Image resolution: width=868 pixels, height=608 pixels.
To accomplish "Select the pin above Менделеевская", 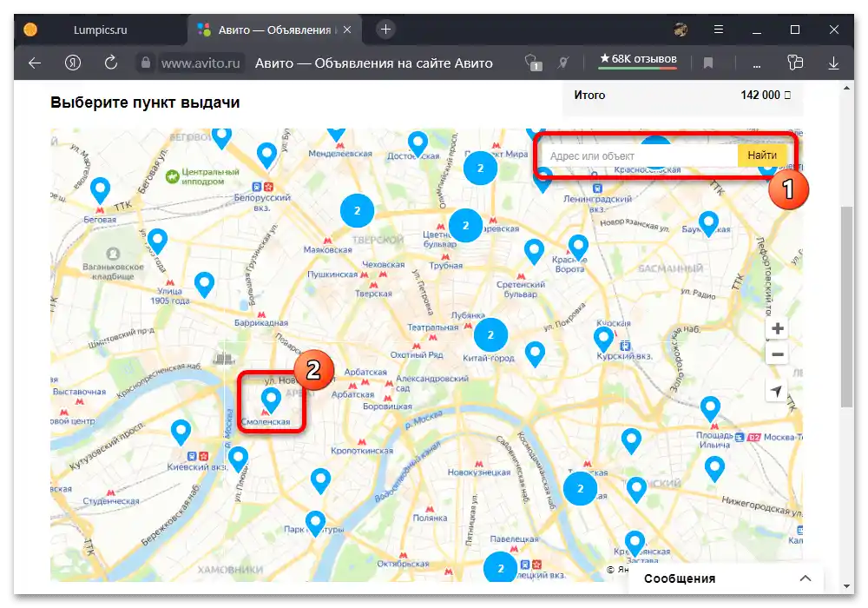I will [x=336, y=134].
